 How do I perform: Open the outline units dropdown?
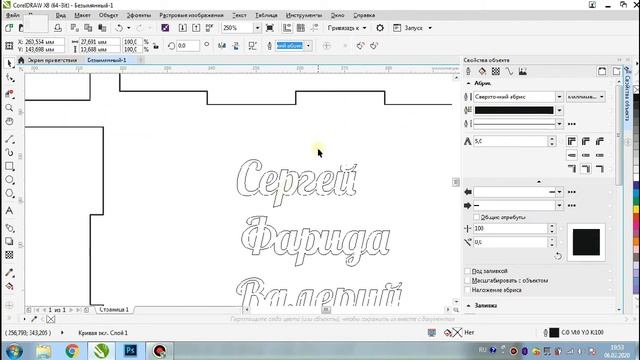tap(586, 97)
